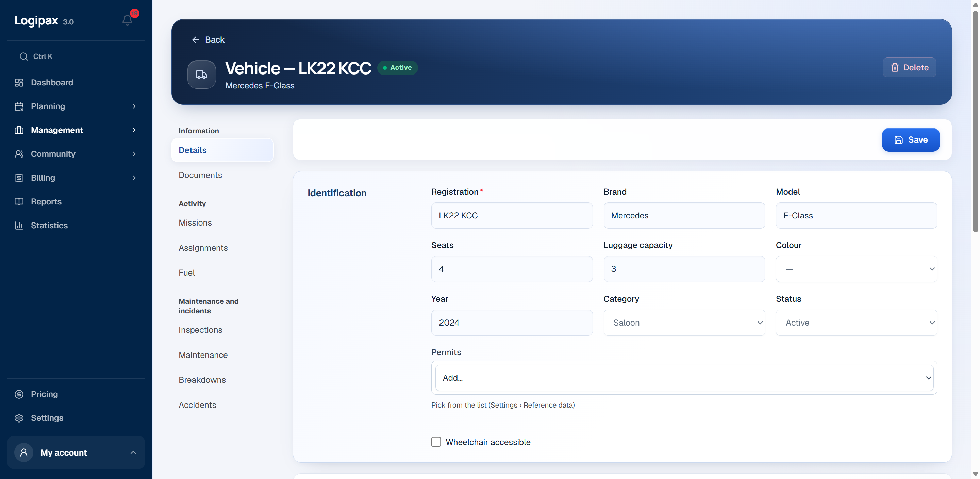Click the Reports book icon
The image size is (980, 479).
coord(19,202)
